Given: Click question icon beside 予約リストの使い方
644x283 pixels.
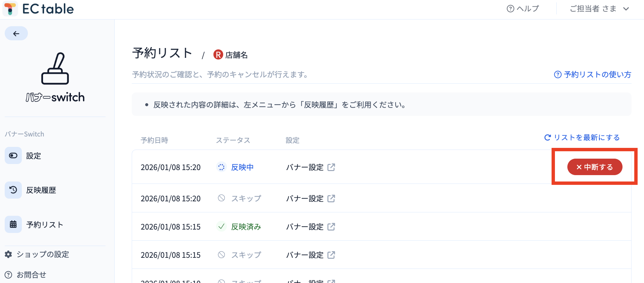Looking at the screenshot, I should point(558,75).
